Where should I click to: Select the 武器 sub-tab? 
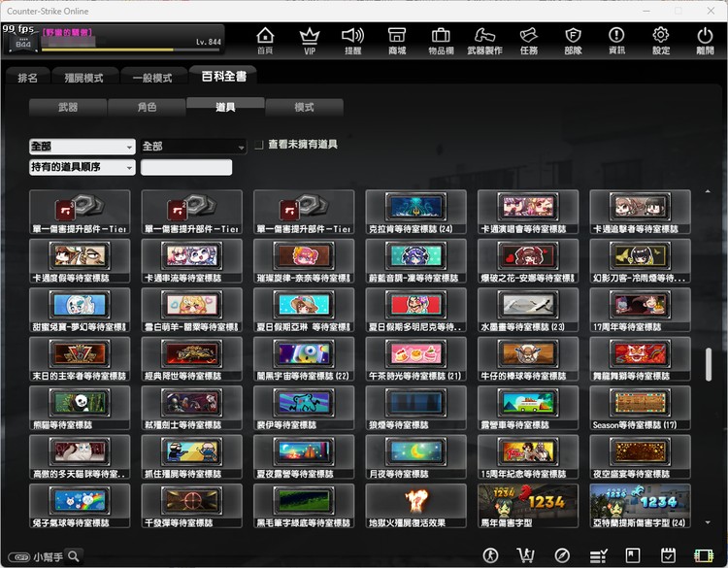(68, 107)
